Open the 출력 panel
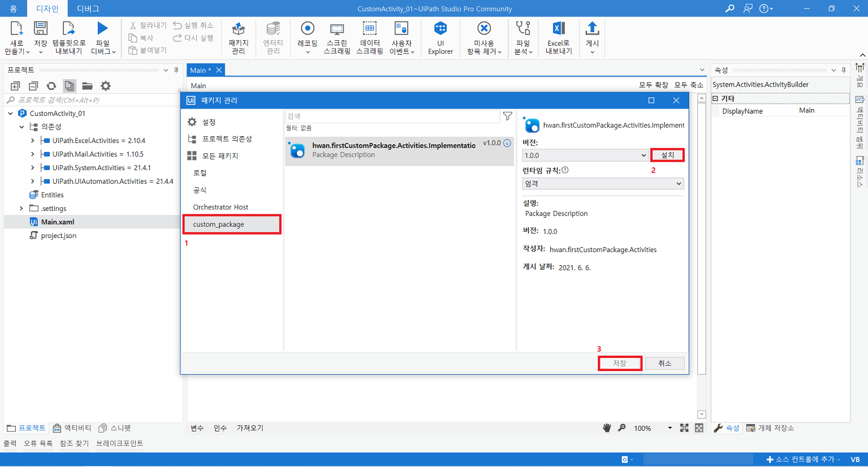The image size is (868, 467). point(10,443)
